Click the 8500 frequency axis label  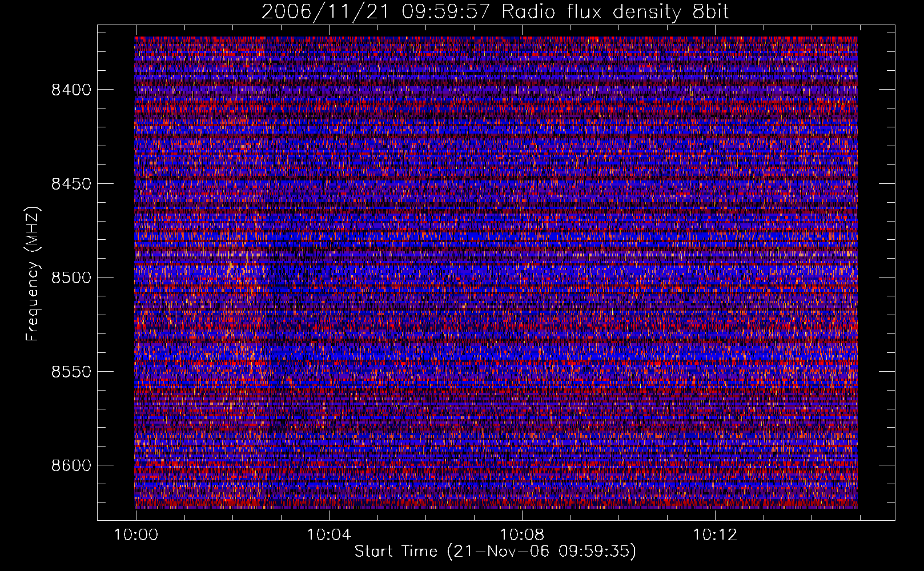pyautogui.click(x=71, y=278)
